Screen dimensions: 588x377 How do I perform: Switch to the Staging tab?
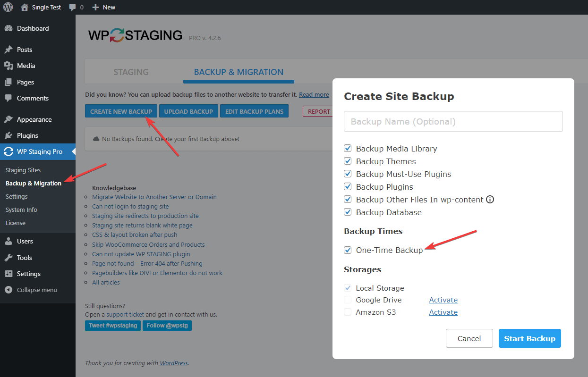click(x=131, y=72)
